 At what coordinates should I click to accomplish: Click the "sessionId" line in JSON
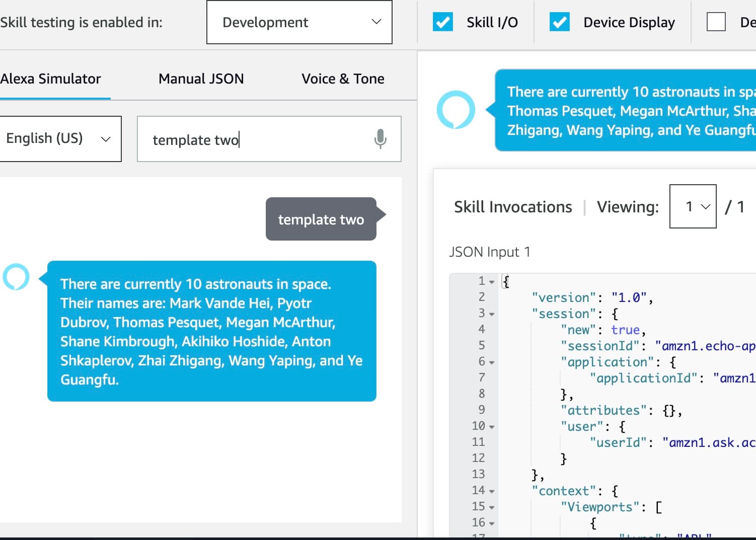tap(658, 346)
